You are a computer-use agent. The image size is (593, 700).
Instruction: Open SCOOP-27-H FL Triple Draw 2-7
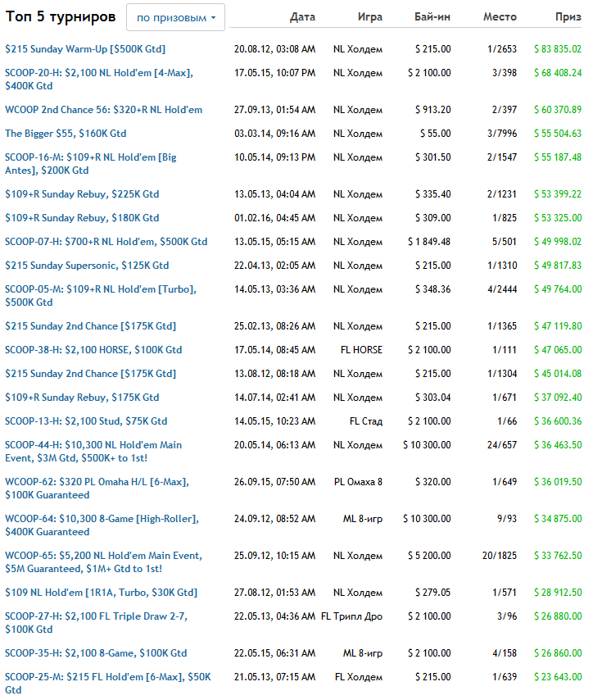[x=95, y=616]
